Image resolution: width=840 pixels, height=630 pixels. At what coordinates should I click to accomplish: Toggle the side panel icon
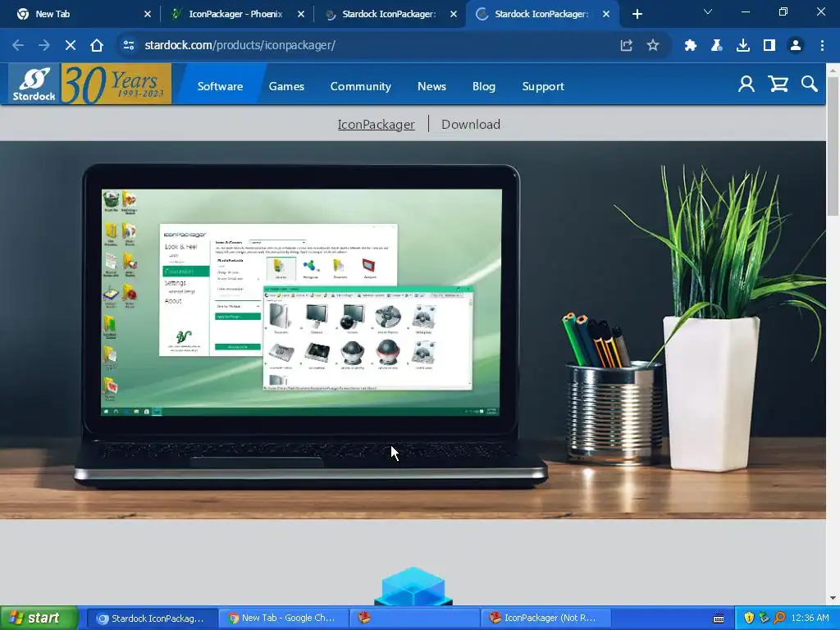(x=769, y=46)
